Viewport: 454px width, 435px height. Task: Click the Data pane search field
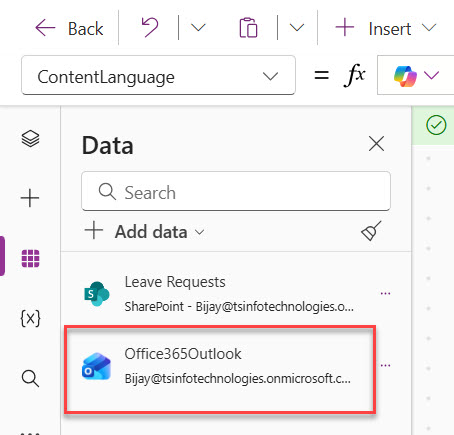(x=236, y=191)
